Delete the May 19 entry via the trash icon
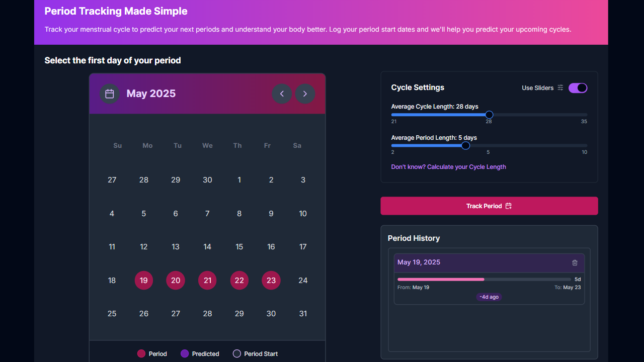 (575, 262)
